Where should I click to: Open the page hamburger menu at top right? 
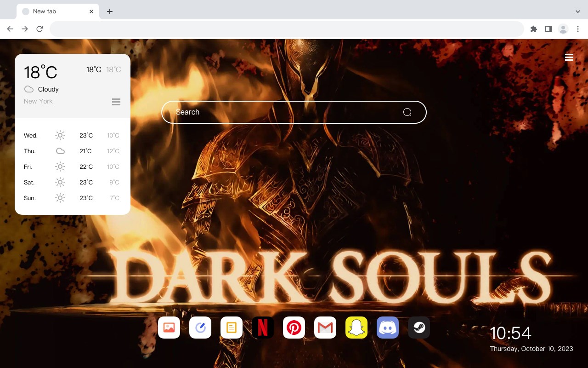click(569, 57)
